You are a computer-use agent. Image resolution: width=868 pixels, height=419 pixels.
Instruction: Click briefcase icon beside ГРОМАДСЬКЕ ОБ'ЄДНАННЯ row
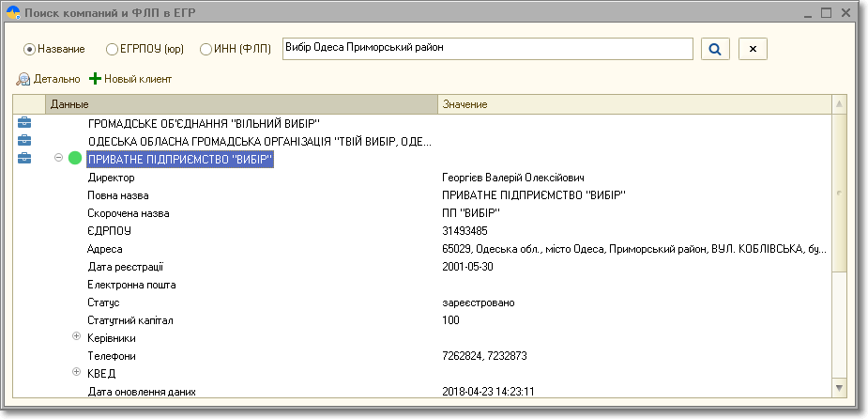tap(24, 123)
